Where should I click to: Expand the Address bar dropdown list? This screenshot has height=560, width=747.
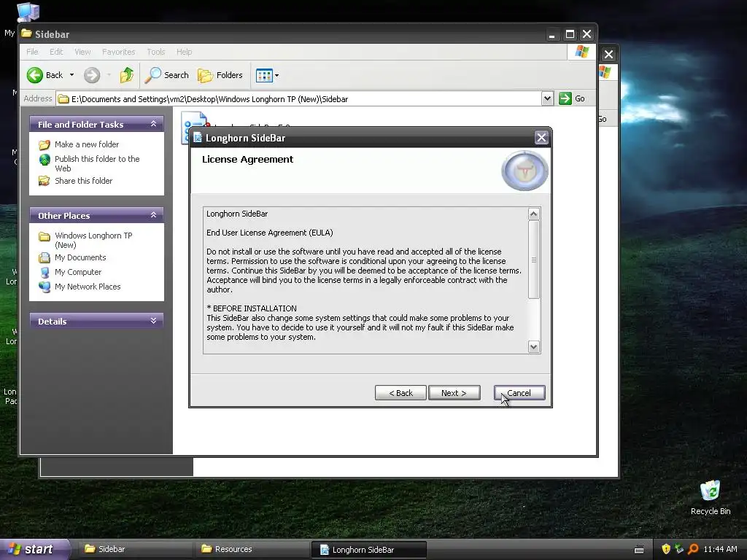tap(547, 98)
